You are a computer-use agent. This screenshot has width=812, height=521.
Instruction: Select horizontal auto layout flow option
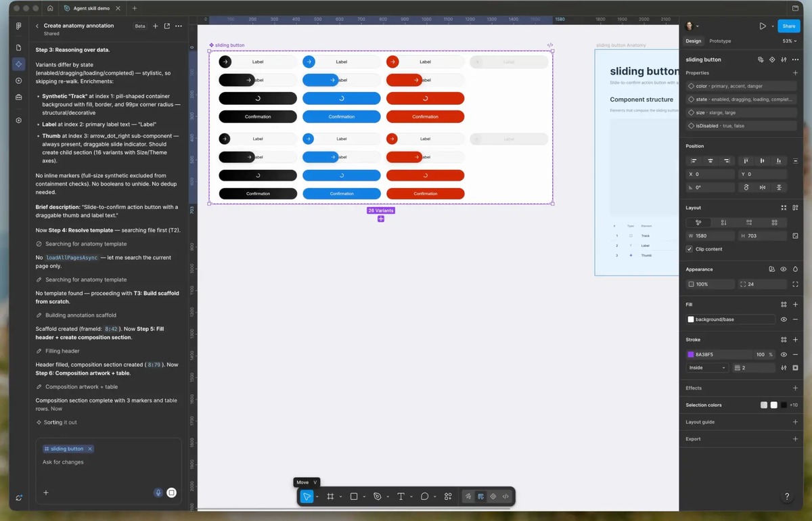coord(749,222)
